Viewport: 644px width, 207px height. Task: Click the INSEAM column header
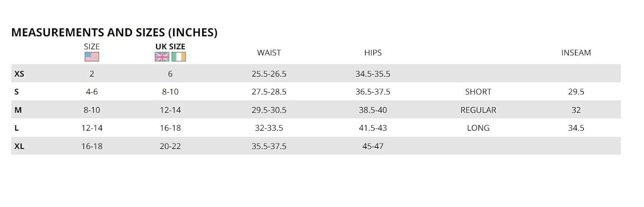pos(576,53)
